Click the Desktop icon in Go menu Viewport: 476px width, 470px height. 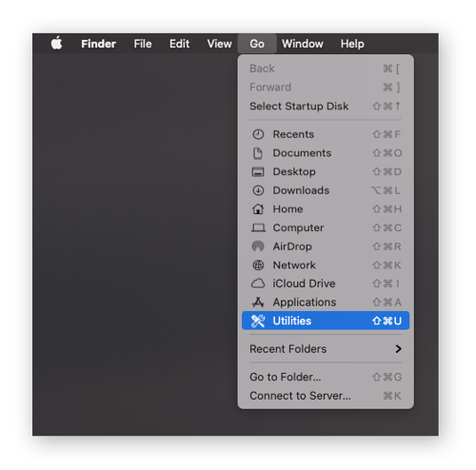[258, 172]
